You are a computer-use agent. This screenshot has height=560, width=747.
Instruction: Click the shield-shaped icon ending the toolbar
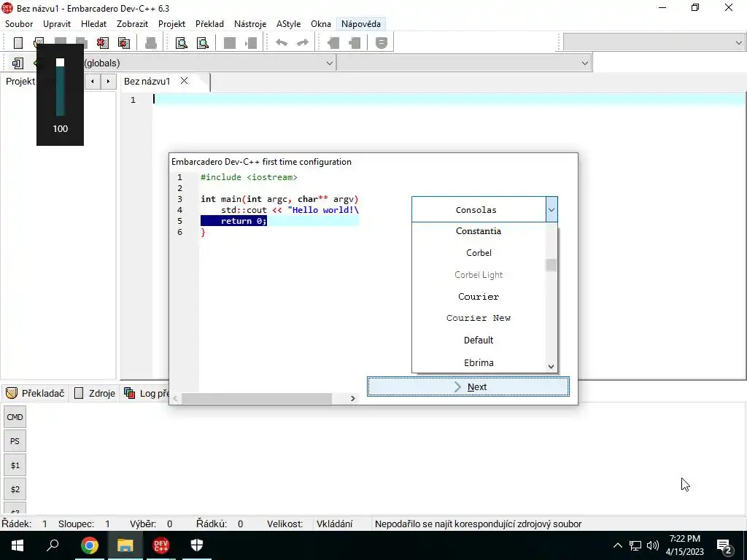click(381, 43)
